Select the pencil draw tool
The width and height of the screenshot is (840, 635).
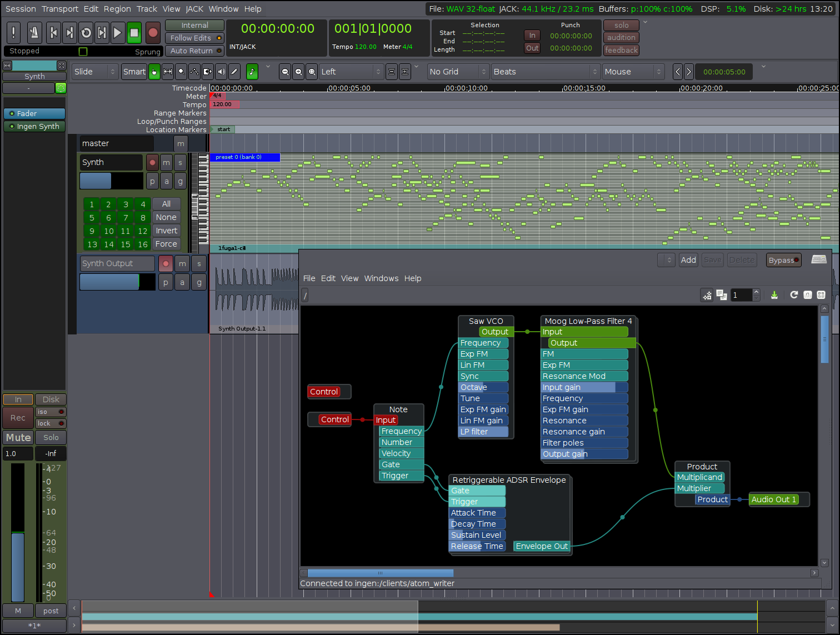pyautogui.click(x=234, y=72)
